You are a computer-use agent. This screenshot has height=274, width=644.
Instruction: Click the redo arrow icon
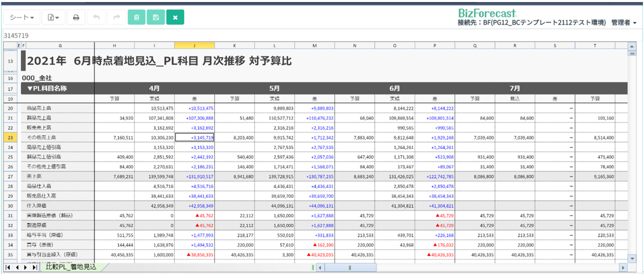(x=116, y=17)
